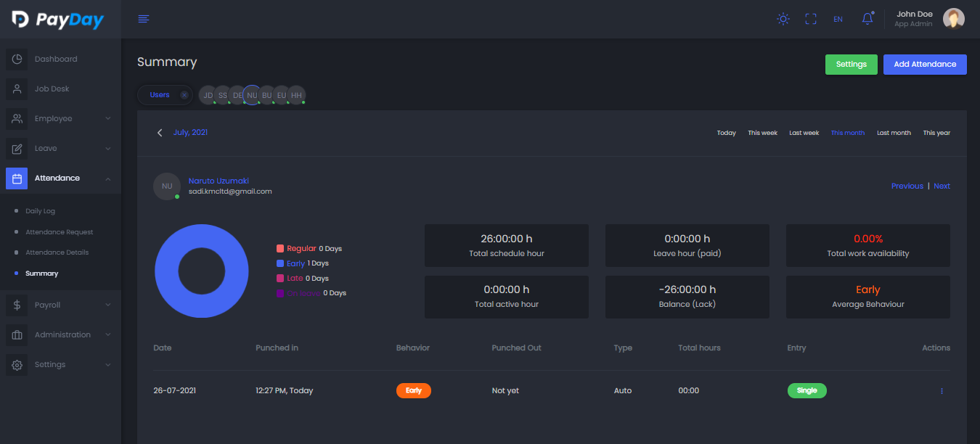The width and height of the screenshot is (980, 444).
Task: Toggle On leave legend swatch
Action: tap(280, 293)
